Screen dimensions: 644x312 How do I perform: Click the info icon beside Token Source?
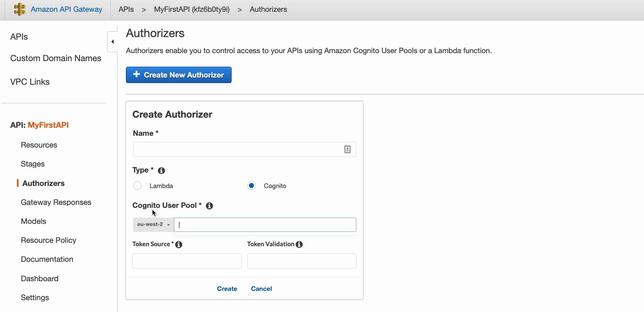click(x=179, y=245)
